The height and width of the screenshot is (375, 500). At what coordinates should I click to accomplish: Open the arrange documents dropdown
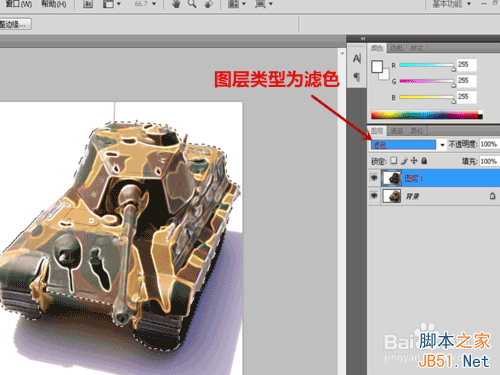click(x=237, y=4)
